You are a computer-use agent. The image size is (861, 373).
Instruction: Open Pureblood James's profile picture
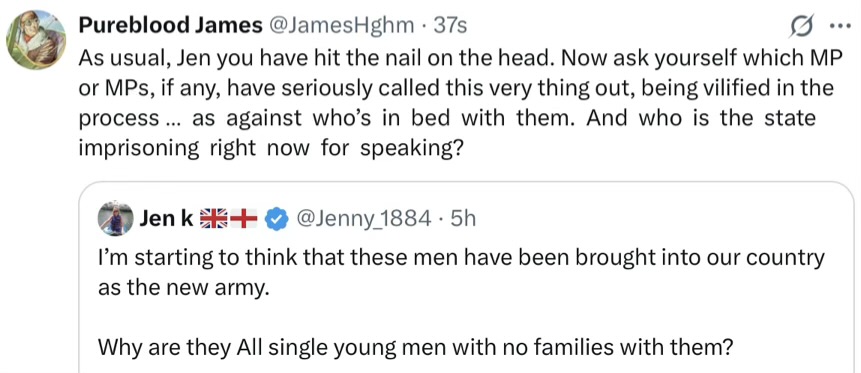coord(36,40)
